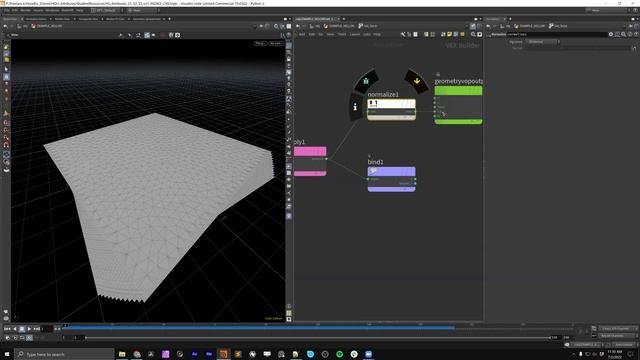This screenshot has height=360, width=640.
Task: Click the back arrow in network editor path bar
Action: click(298, 26)
